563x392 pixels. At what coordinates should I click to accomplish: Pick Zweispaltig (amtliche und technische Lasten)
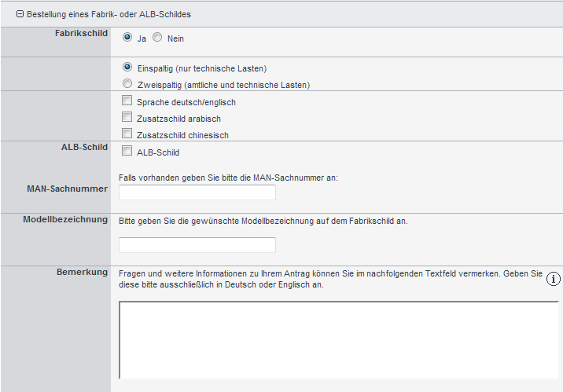coord(127,83)
